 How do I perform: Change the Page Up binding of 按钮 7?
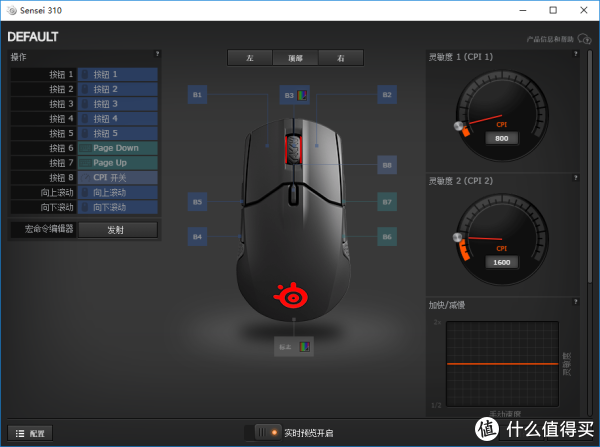118,163
